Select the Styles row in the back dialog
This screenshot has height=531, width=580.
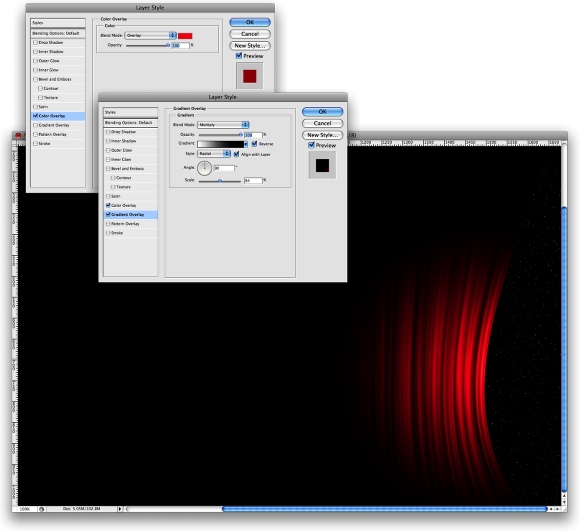[58, 23]
